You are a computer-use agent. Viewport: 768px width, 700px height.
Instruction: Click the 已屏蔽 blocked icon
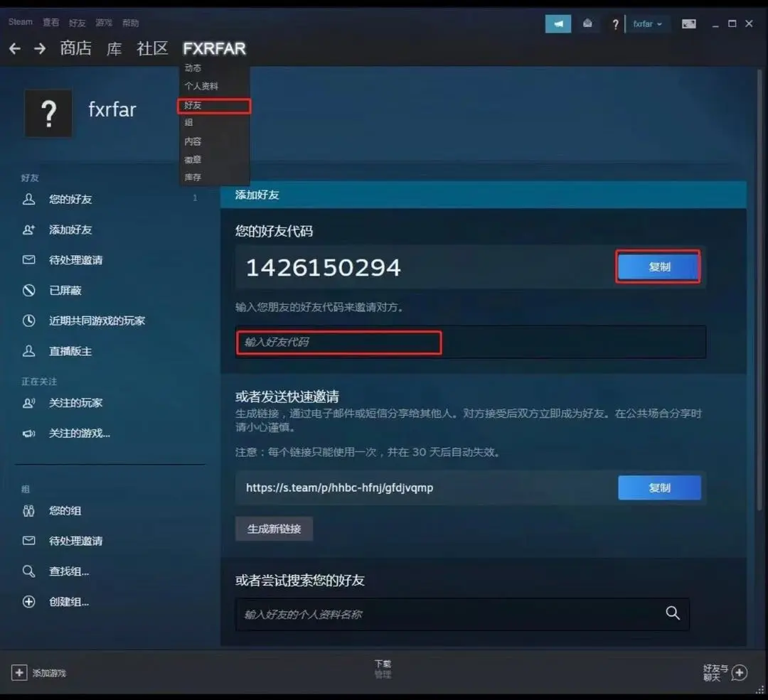pyautogui.click(x=29, y=290)
